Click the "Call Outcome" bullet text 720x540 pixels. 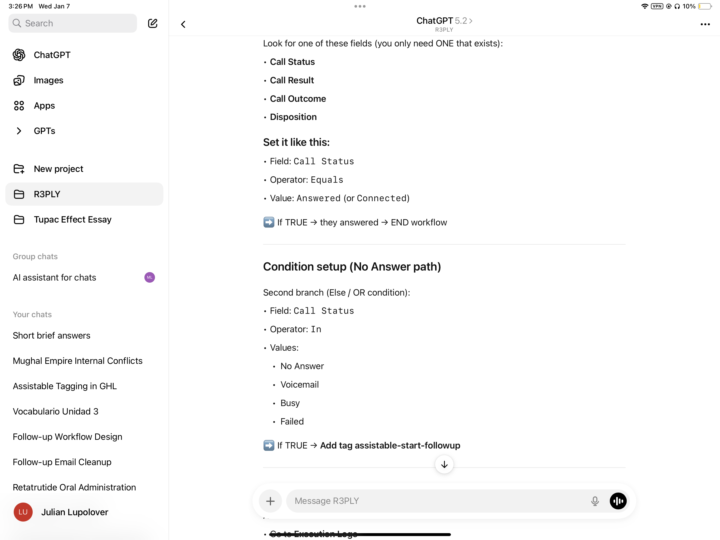pyautogui.click(x=298, y=99)
